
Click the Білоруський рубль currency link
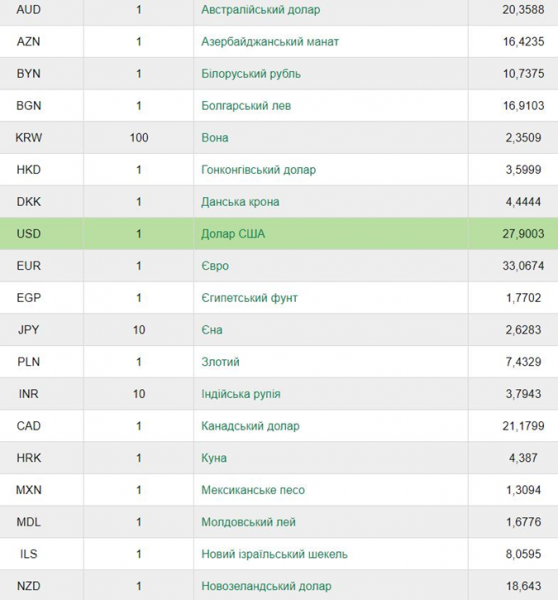251,73
